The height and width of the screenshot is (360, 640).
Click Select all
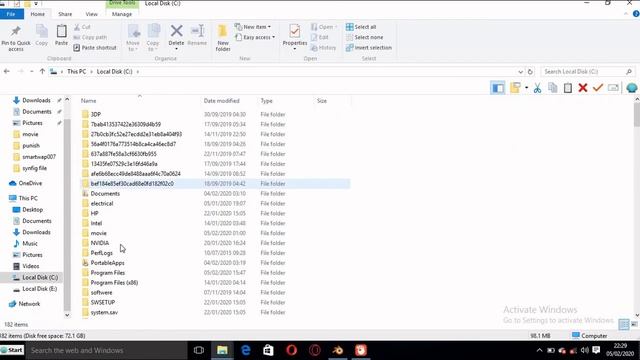coord(361,27)
